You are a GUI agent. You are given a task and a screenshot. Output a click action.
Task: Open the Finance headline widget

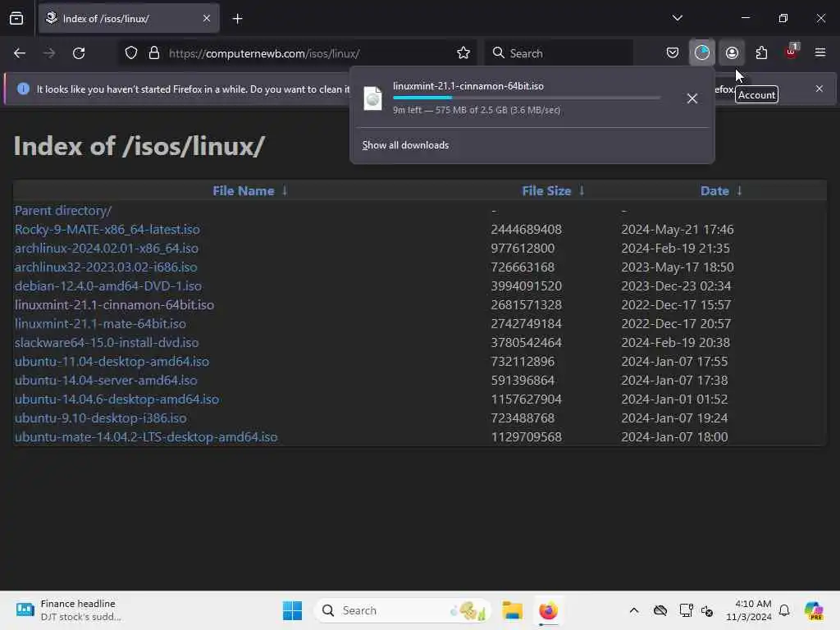pyautogui.click(x=69, y=610)
